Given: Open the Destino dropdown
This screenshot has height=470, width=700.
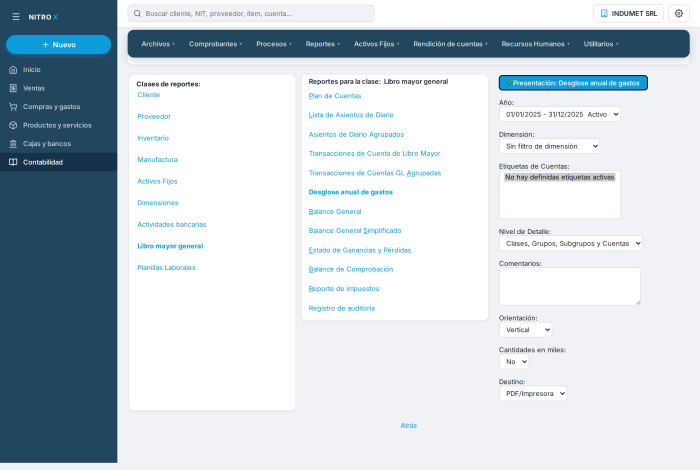Looking at the screenshot, I should click(533, 394).
